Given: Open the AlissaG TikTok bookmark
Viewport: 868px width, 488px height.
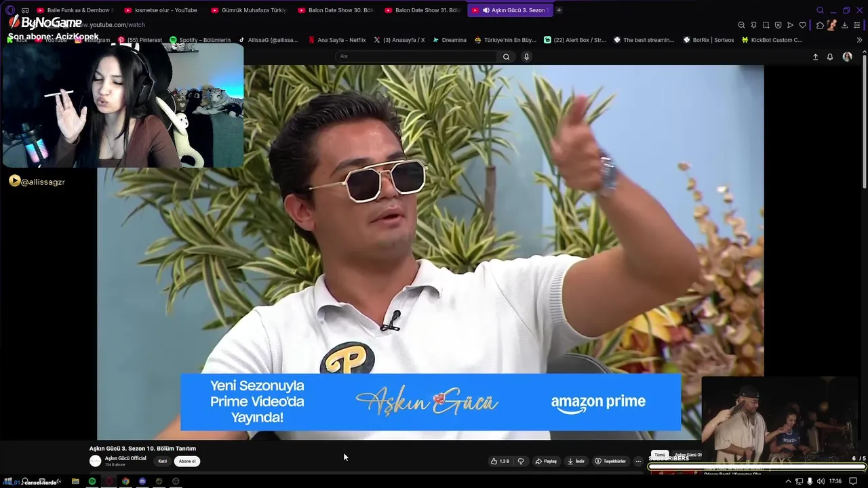Looking at the screenshot, I should tap(268, 40).
